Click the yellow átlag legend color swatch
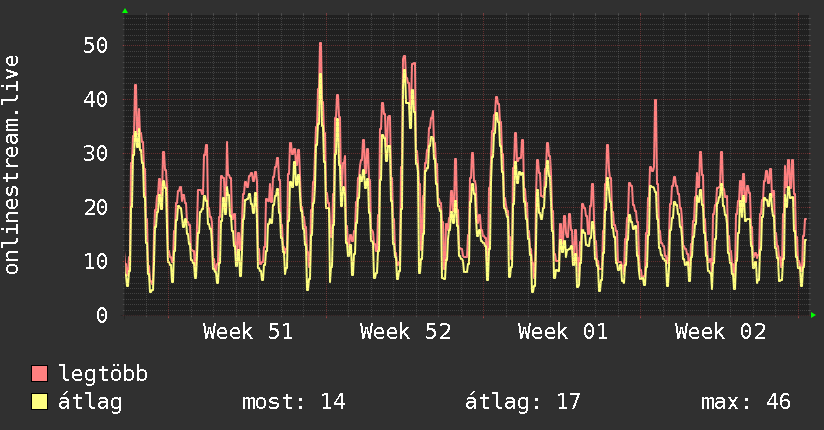The height and width of the screenshot is (430, 824). click(x=39, y=402)
